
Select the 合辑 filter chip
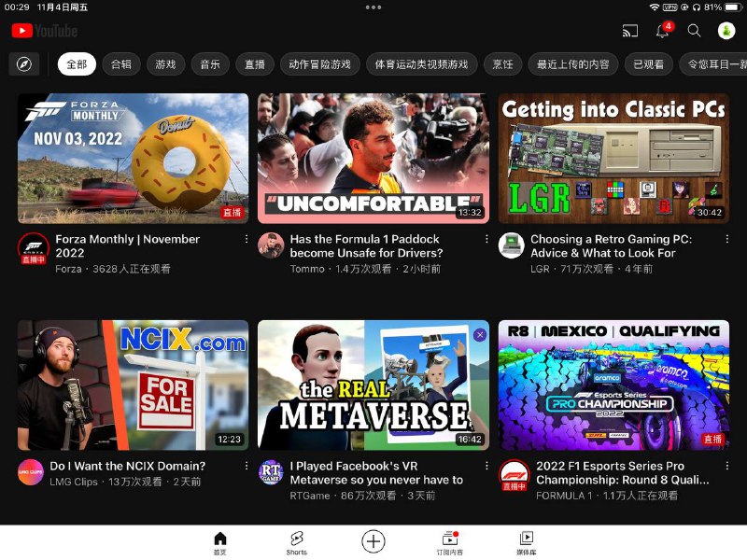pos(121,63)
